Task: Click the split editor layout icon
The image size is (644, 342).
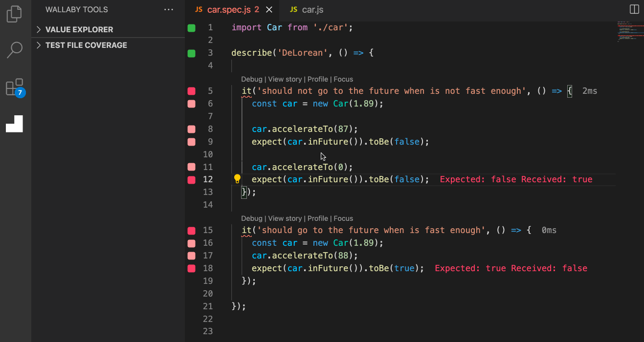Action: coord(634,10)
